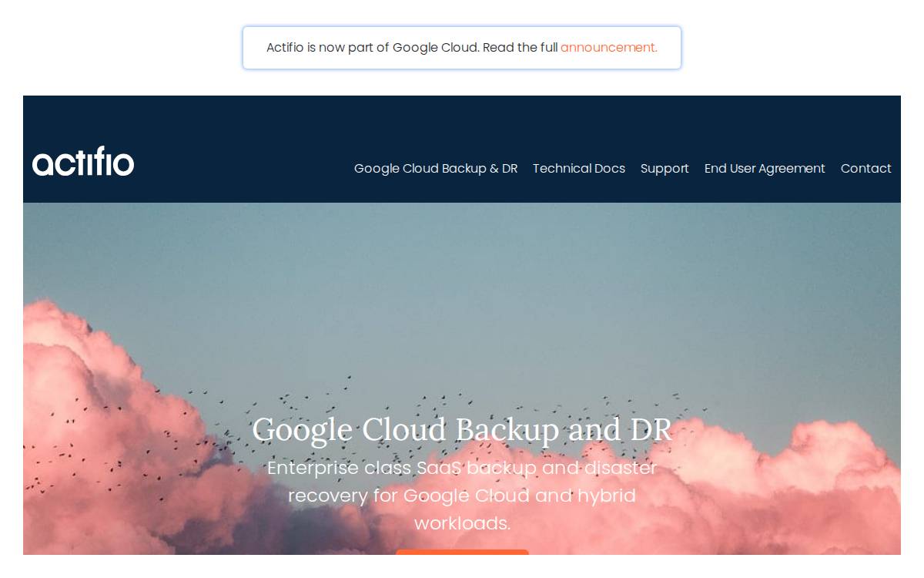Open Google Cloud Backup & DR menu item
Screen dimensions: 924x578
(x=436, y=168)
